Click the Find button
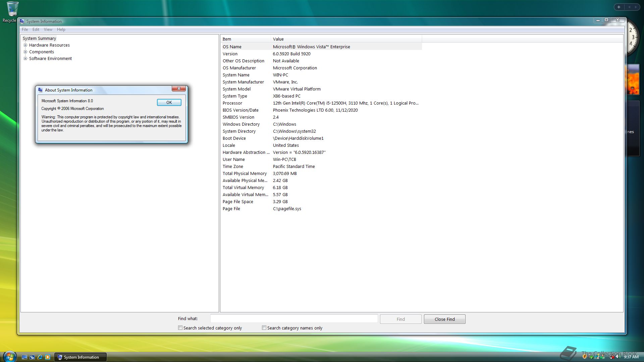The image size is (644, 362). point(400,319)
